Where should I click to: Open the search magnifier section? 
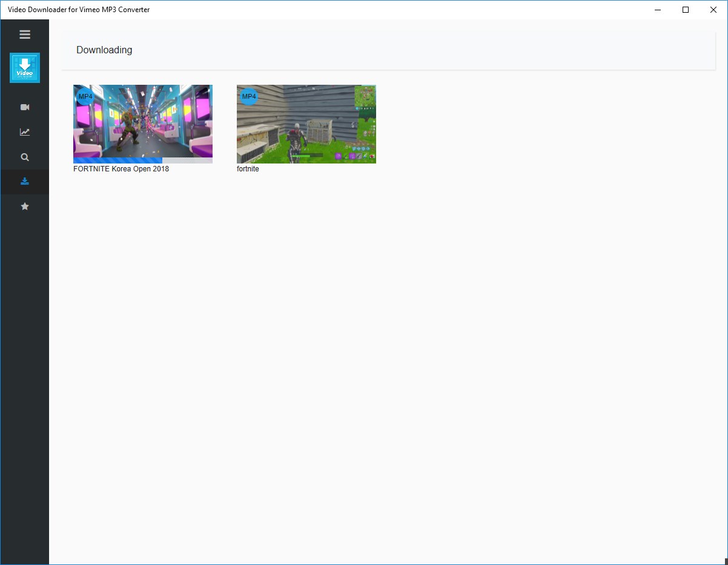(25, 157)
